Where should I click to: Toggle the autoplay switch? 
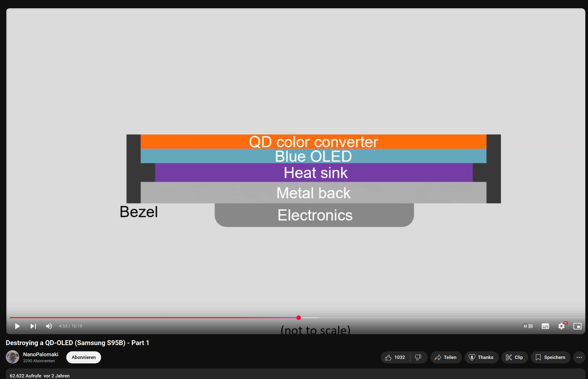click(528, 326)
